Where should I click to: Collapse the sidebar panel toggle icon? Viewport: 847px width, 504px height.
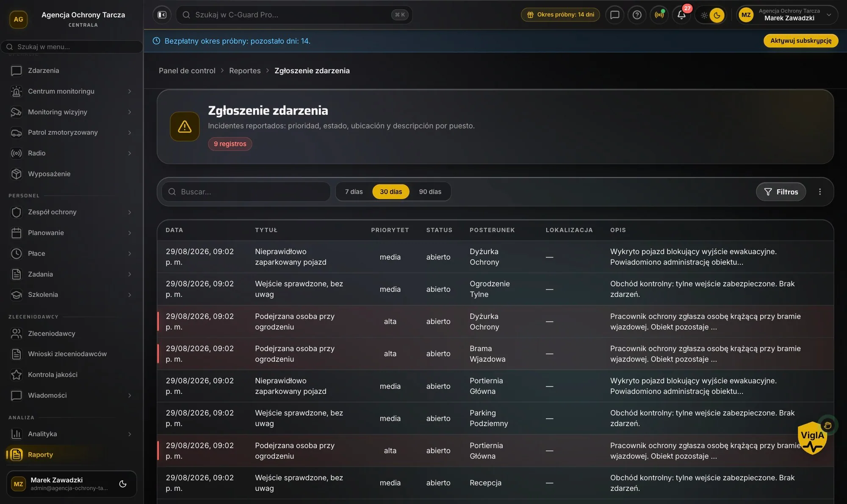(x=162, y=15)
